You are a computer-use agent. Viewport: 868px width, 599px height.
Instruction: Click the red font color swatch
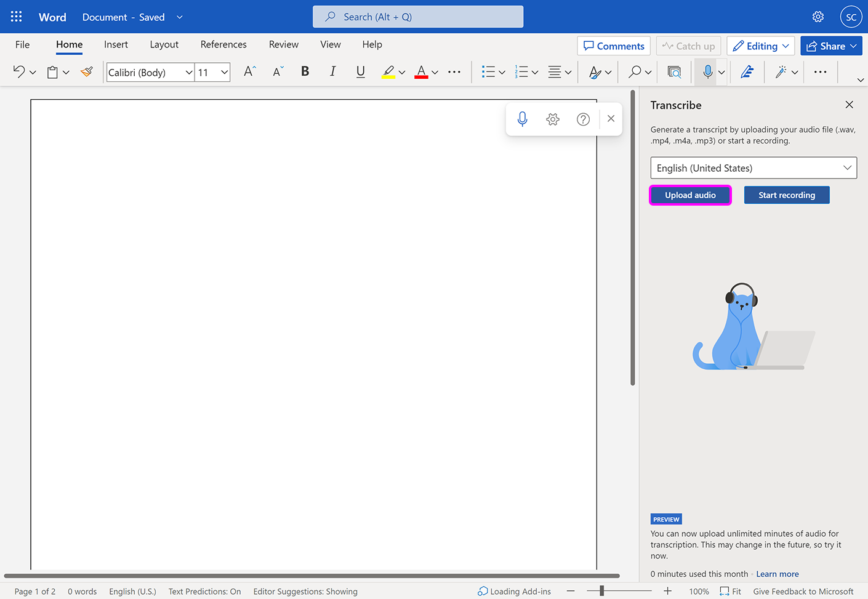pos(422,72)
